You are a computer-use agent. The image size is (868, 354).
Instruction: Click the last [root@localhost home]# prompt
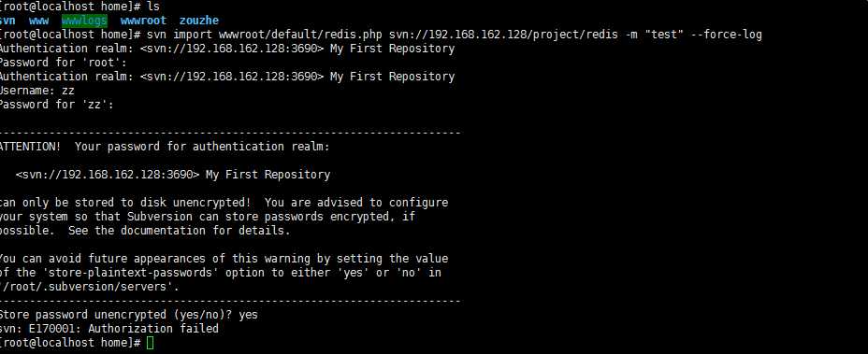(71, 343)
